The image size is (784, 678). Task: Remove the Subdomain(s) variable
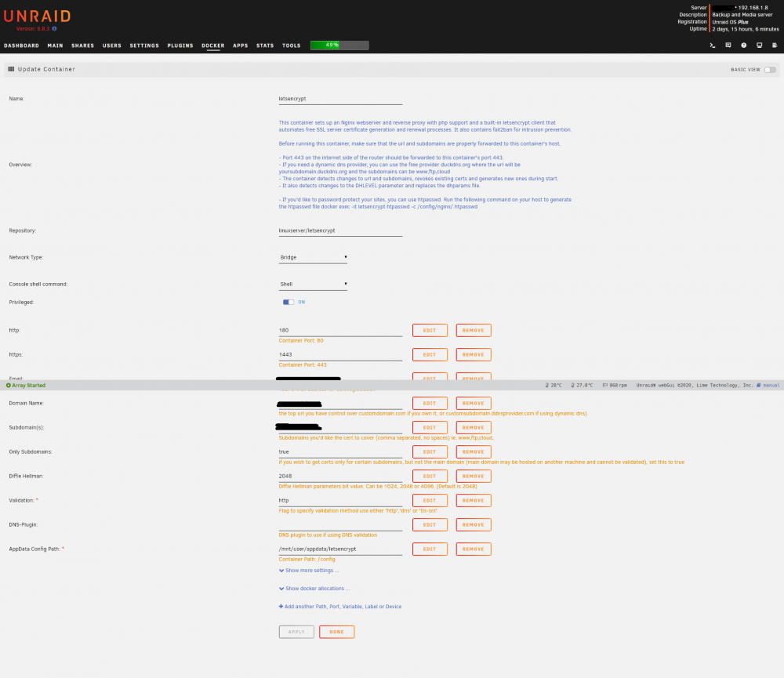pyautogui.click(x=473, y=427)
